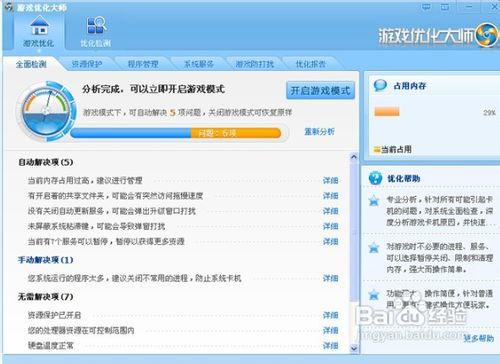
Task: Open the 更多帮助 link
Action: [x=478, y=338]
